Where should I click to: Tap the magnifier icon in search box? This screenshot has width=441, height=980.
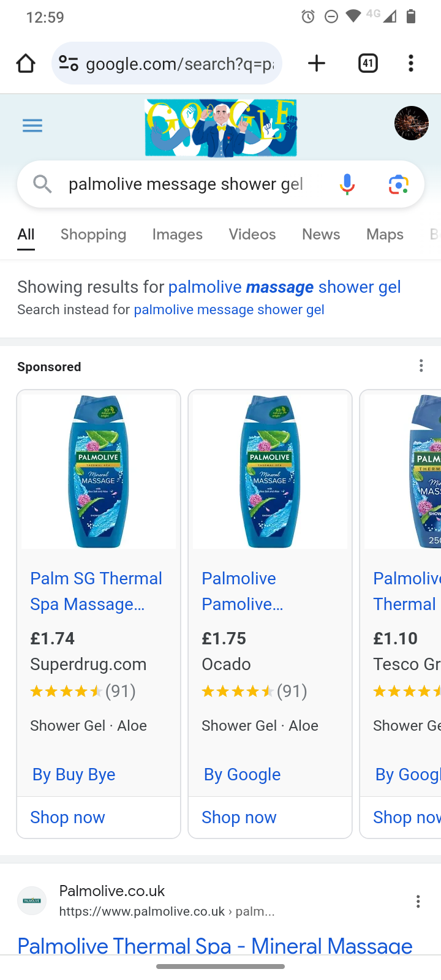click(42, 183)
